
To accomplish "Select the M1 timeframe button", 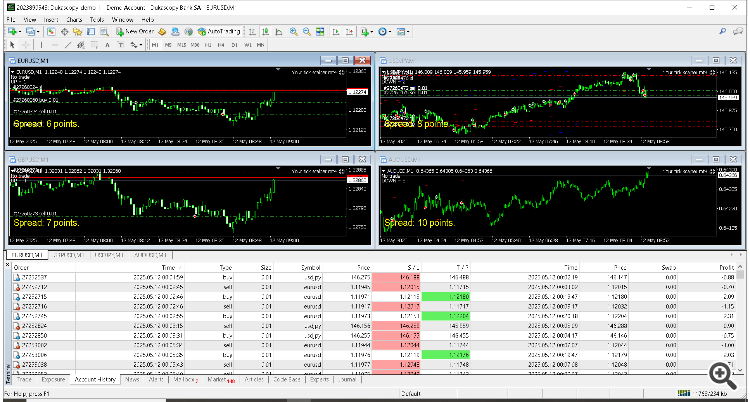I will [x=155, y=45].
